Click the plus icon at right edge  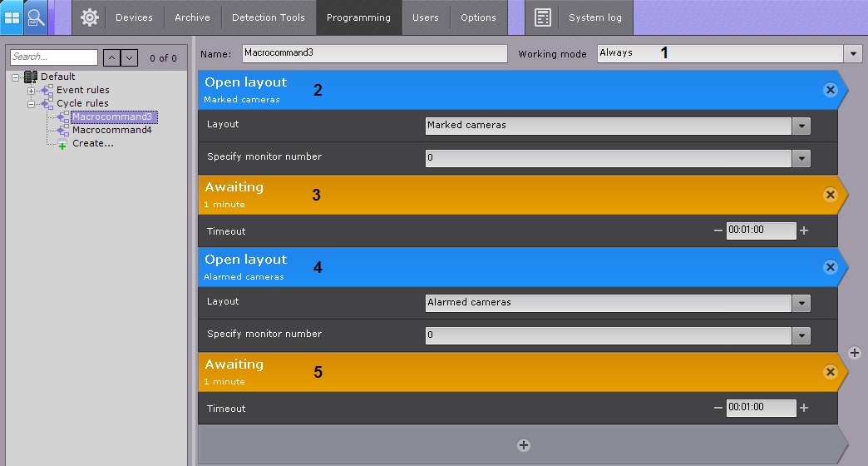click(854, 353)
